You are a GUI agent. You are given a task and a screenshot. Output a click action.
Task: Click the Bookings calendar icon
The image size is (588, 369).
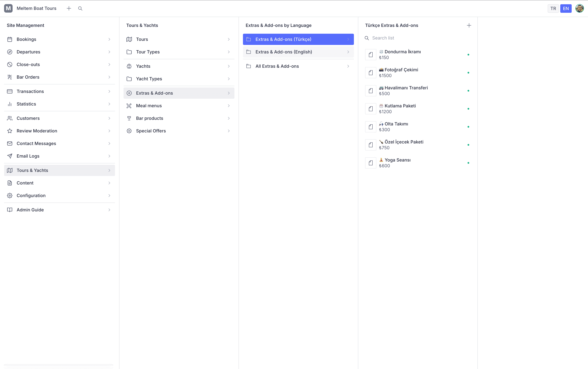coord(10,39)
